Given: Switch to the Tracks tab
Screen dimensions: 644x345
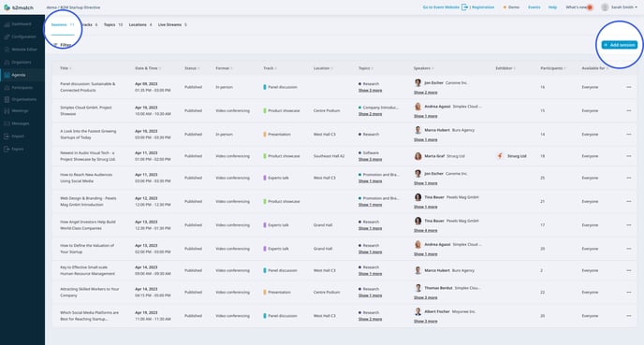Looking at the screenshot, I should click(x=89, y=24).
